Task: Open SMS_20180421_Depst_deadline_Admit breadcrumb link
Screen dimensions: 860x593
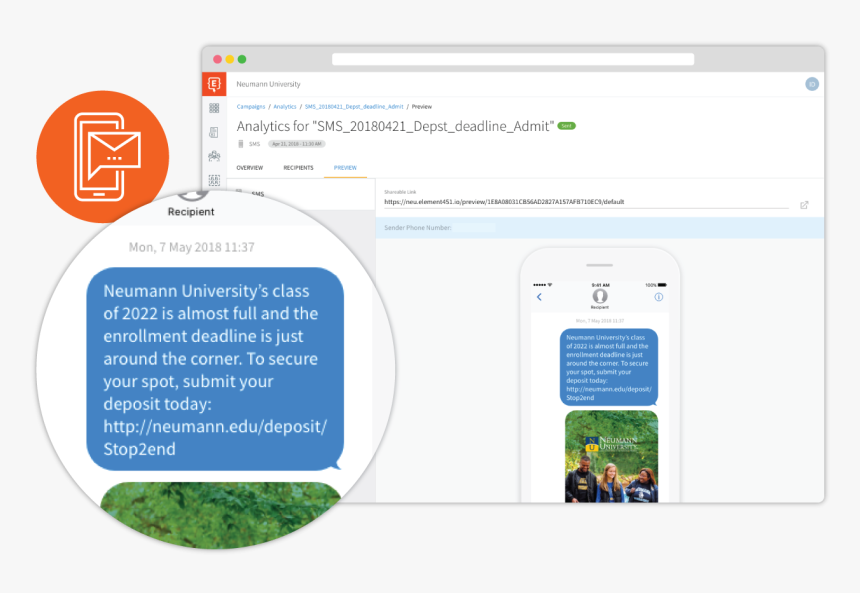Action: click(353, 106)
